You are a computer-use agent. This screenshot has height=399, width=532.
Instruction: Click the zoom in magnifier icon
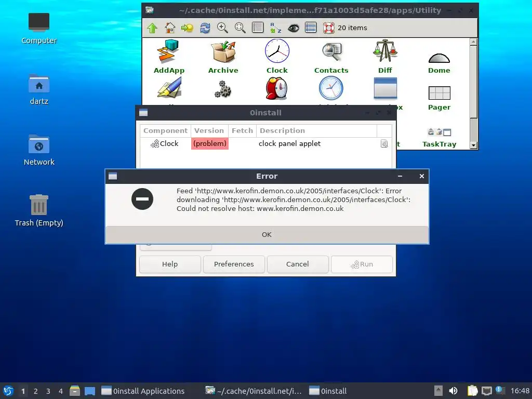pyautogui.click(x=222, y=28)
